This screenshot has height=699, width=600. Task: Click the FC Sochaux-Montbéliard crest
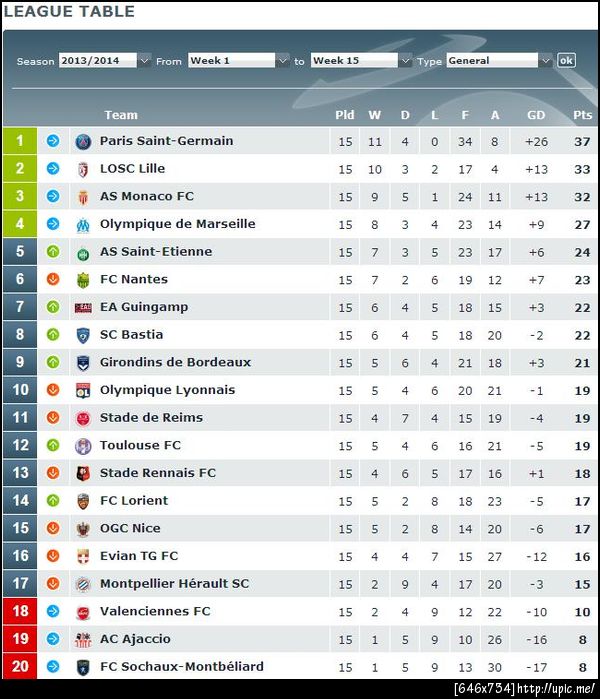pos(83,667)
